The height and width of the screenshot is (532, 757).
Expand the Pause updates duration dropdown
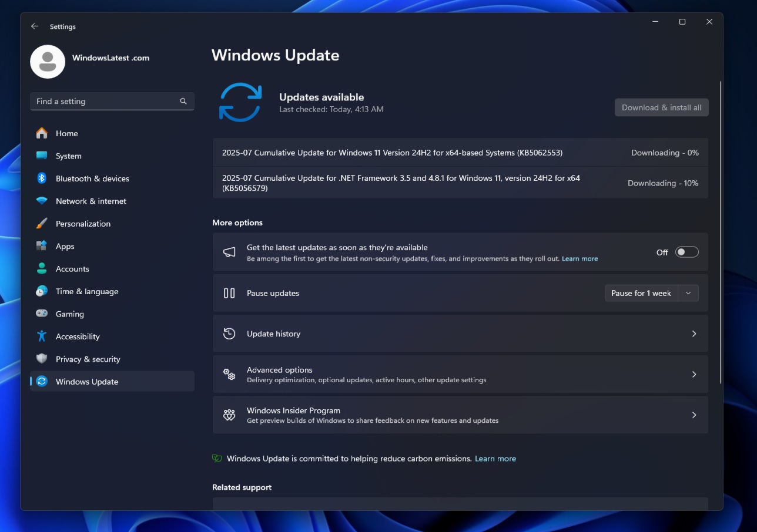click(x=688, y=293)
